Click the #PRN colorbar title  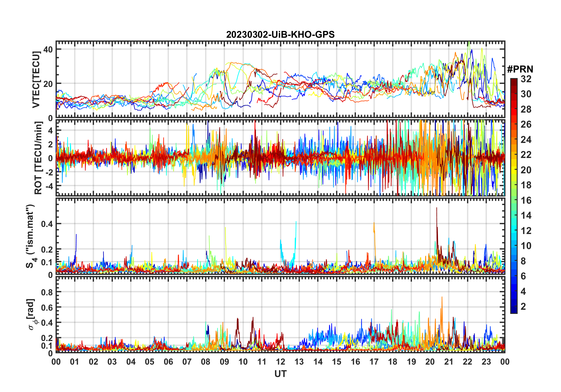pyautogui.click(x=520, y=69)
